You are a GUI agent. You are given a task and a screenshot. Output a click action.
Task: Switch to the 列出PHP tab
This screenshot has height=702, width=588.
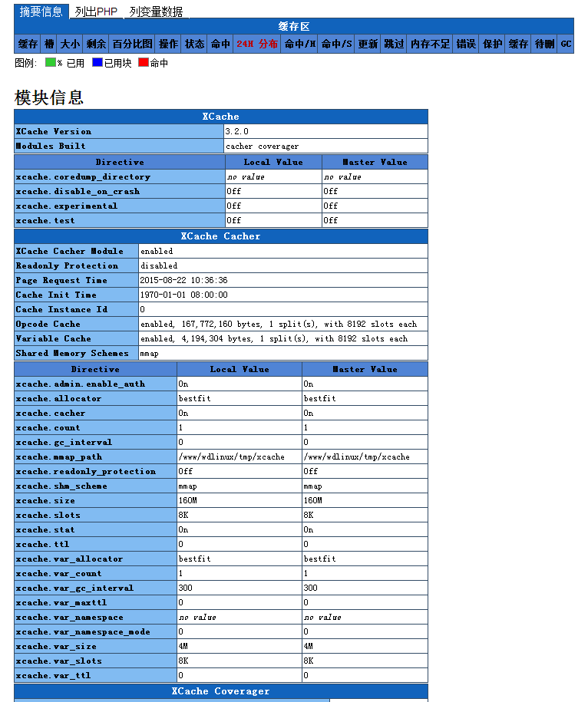(96, 12)
